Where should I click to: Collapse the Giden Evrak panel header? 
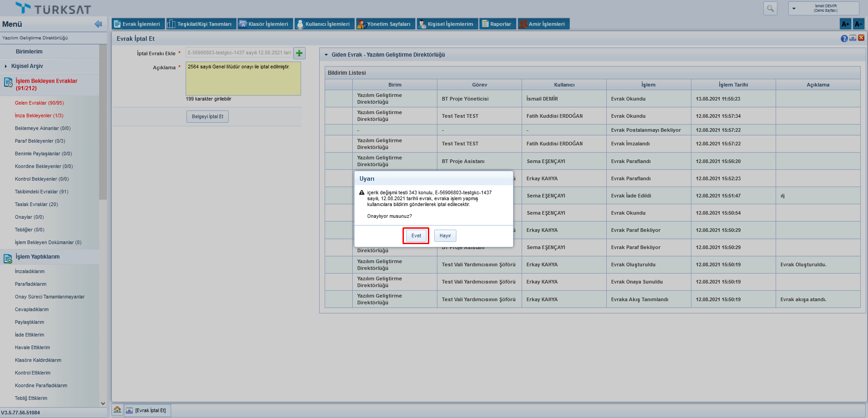[x=326, y=55]
